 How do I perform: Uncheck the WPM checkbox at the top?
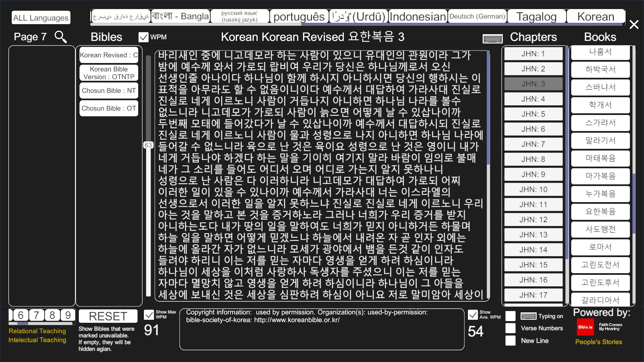(144, 37)
